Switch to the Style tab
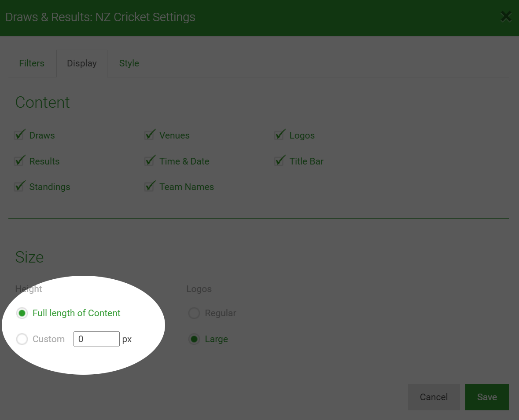This screenshot has height=420, width=519. [x=129, y=63]
